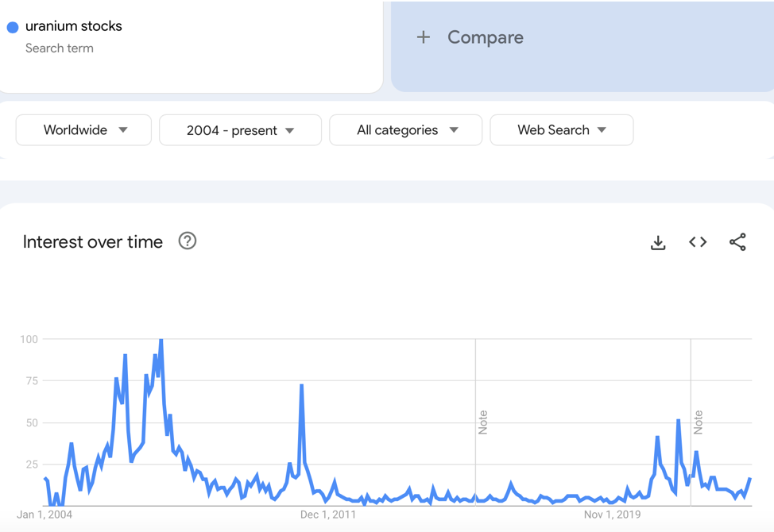
Task: Click the plus icon next to Compare
Action: pyautogui.click(x=424, y=37)
